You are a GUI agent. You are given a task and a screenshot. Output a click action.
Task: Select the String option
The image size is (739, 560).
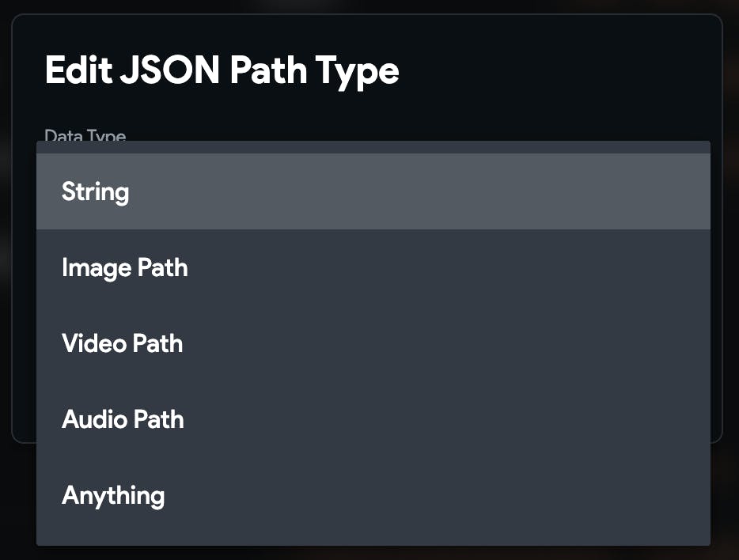(x=95, y=192)
